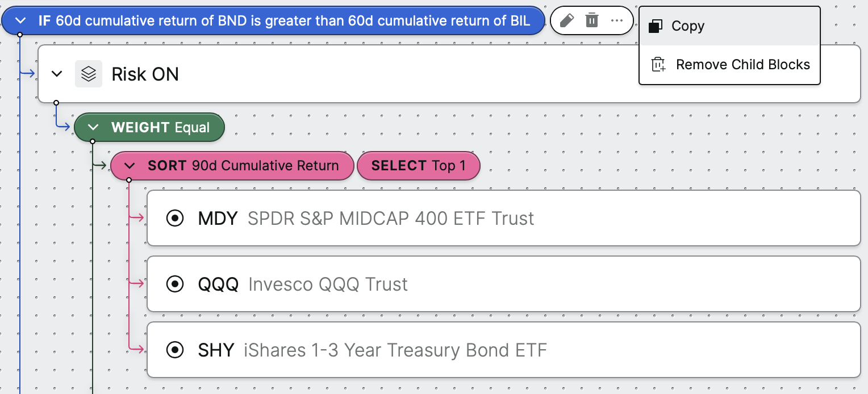Click the pencil edit icon on IF block
868x394 pixels.
coord(566,20)
